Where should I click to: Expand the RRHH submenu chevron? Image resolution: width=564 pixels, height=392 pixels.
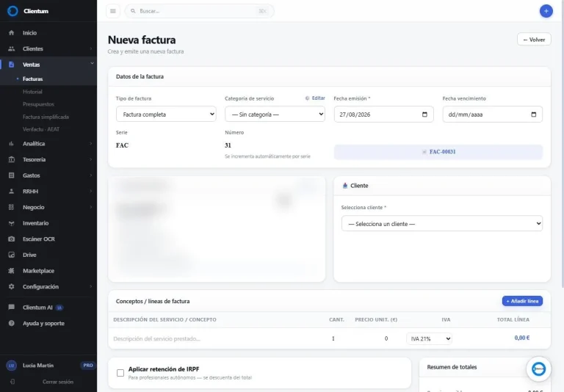[x=90, y=191]
